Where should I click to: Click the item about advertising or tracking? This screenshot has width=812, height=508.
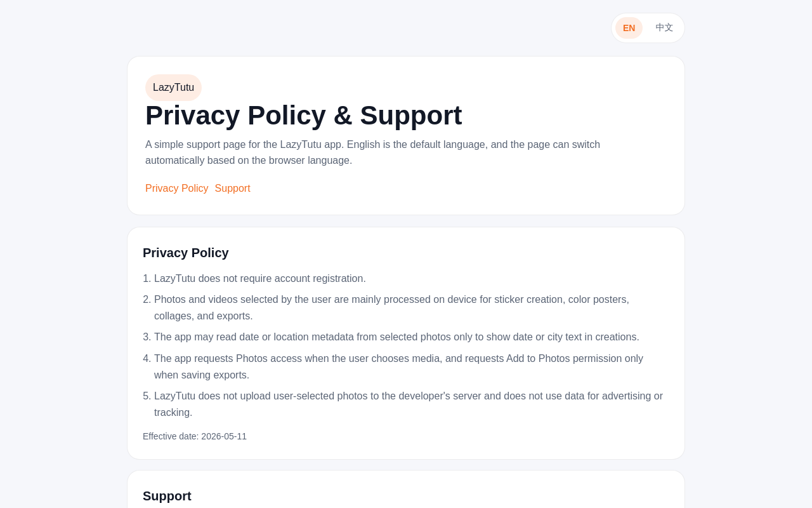click(409, 404)
